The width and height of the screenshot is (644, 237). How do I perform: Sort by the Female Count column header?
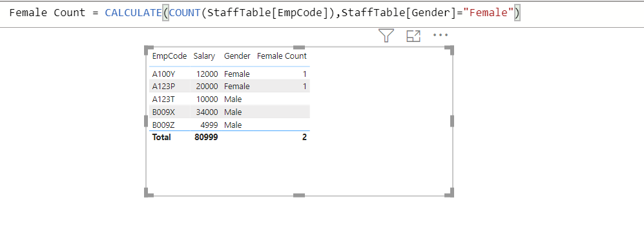click(282, 56)
